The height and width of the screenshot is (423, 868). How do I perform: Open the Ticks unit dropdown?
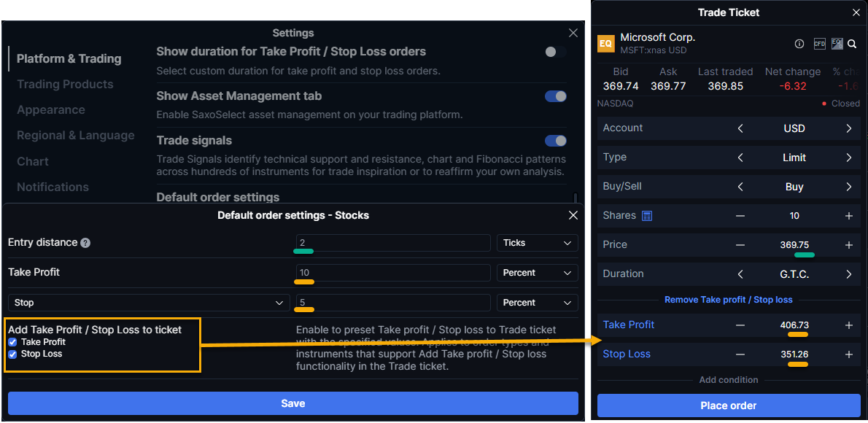(x=537, y=242)
